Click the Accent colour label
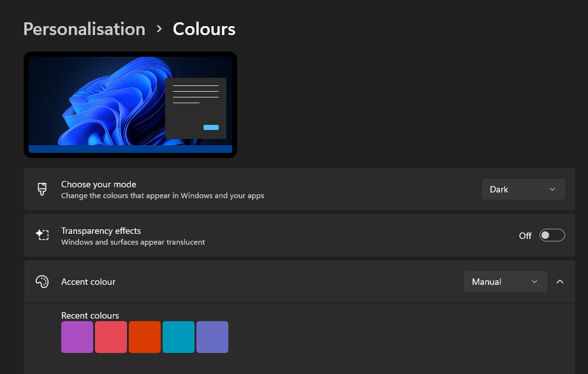 pos(88,282)
